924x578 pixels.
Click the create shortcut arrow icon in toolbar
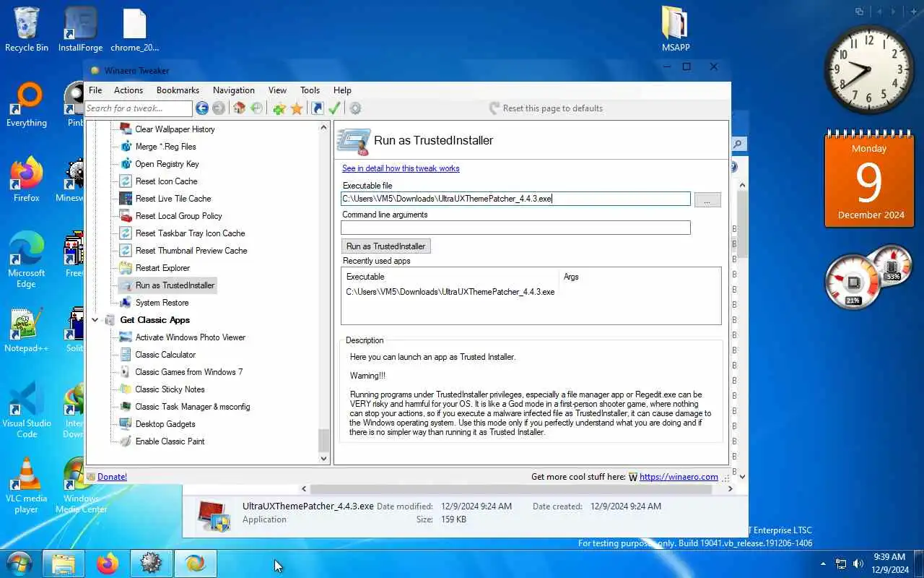(318, 108)
